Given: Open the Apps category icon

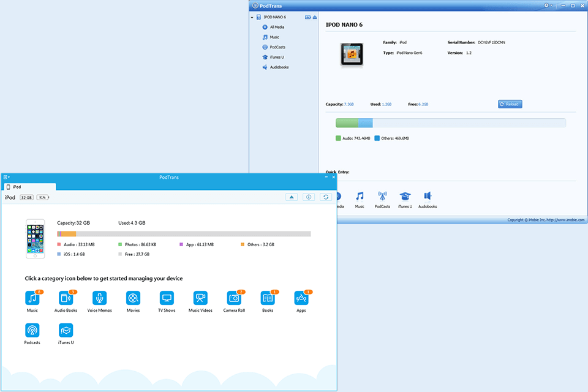Looking at the screenshot, I should tap(301, 298).
